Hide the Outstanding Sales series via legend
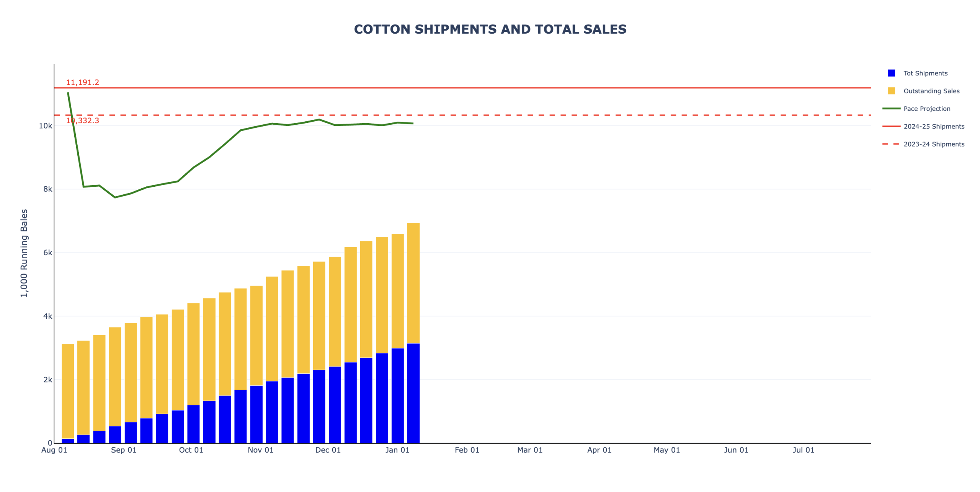Viewport: 980px width, 492px height. 931,91
